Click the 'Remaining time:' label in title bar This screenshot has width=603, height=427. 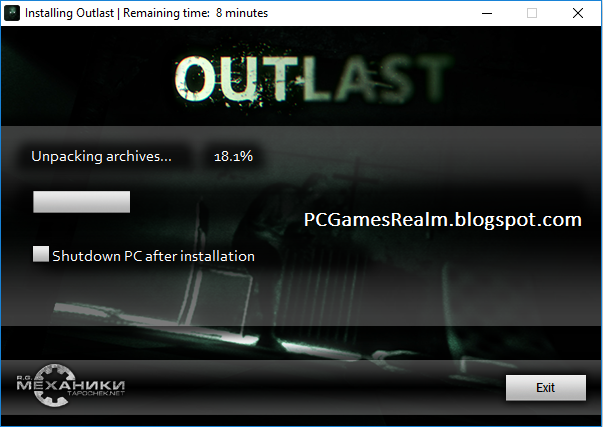pos(167,13)
